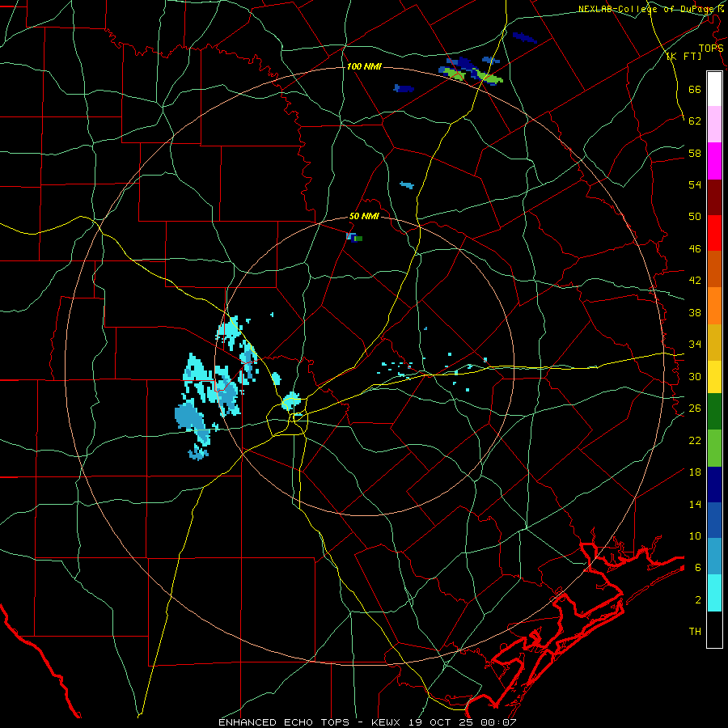Click the NEXLAB-College of DuPage label
728x728 pixels.
(646, 9)
